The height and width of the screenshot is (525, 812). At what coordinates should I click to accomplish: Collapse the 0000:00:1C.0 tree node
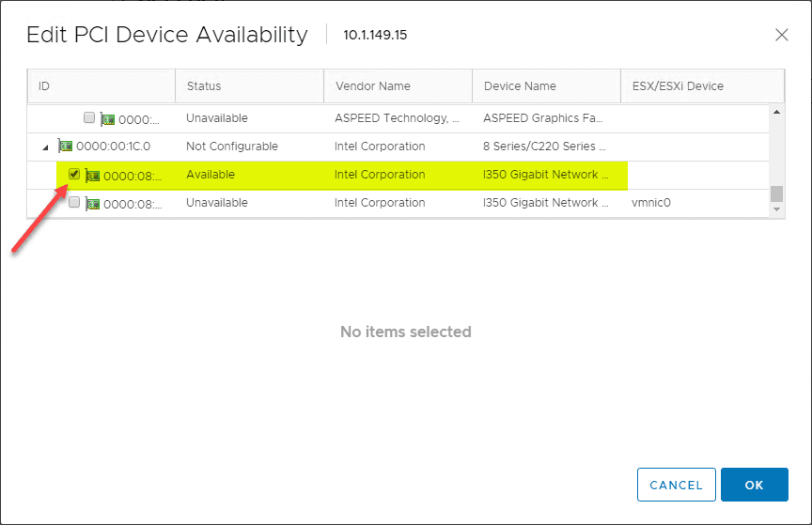point(43,147)
